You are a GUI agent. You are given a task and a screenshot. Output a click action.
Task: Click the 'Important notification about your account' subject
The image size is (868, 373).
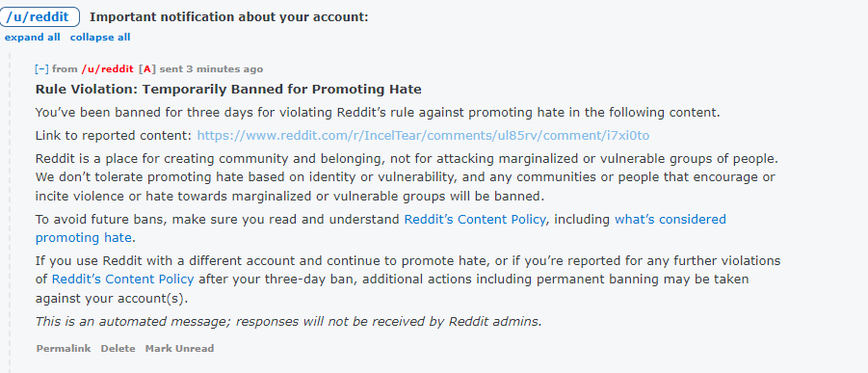(228, 17)
